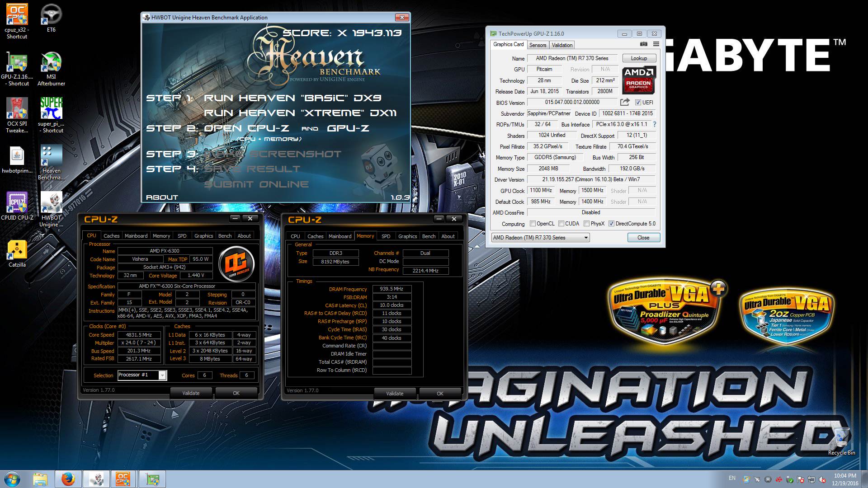Click the Driver Version field in GPU-Z
This screenshot has width=868, height=488.
[x=591, y=179]
